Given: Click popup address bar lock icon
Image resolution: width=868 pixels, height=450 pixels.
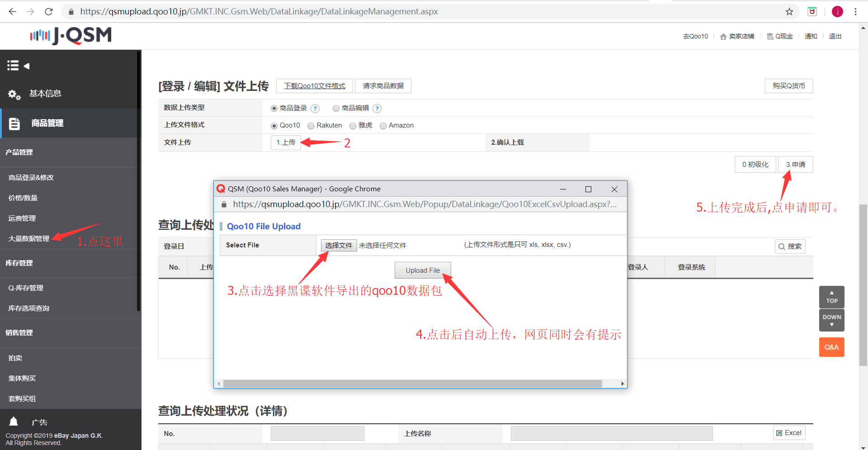Looking at the screenshot, I should (224, 204).
